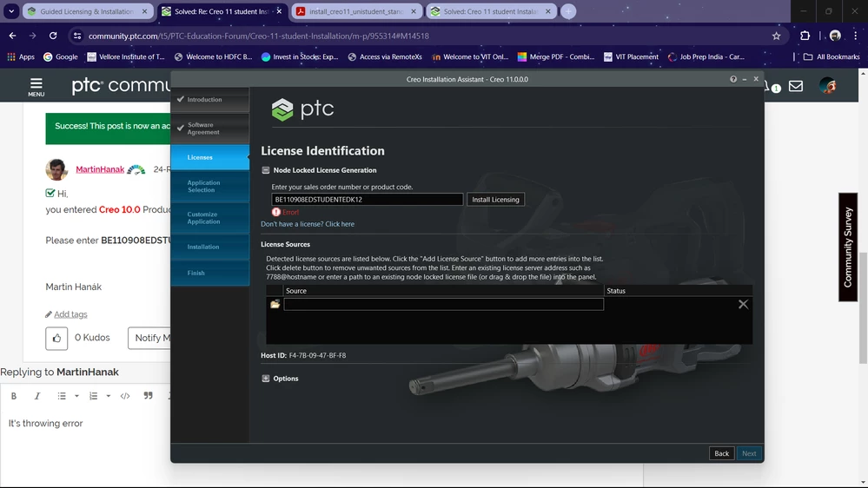This screenshot has width=868, height=488.
Task: Insert bulleted list in reply editor
Action: click(62, 396)
